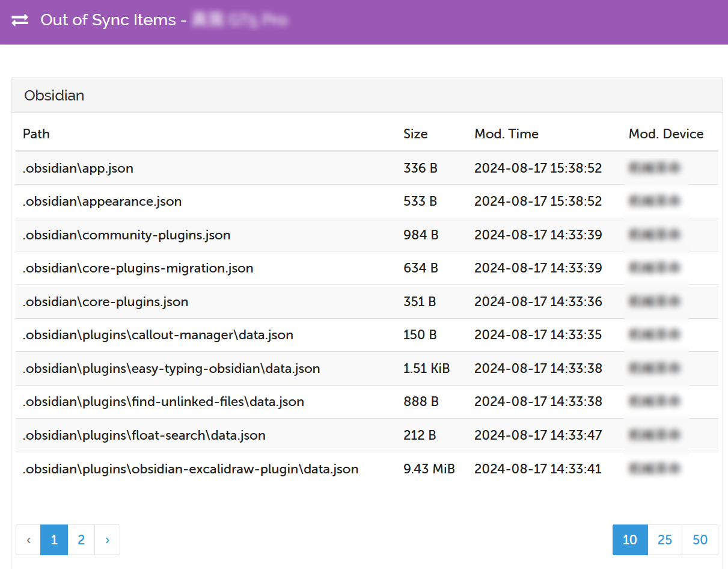Show 50 items per page
This screenshot has height=569, width=728.
pyautogui.click(x=700, y=540)
